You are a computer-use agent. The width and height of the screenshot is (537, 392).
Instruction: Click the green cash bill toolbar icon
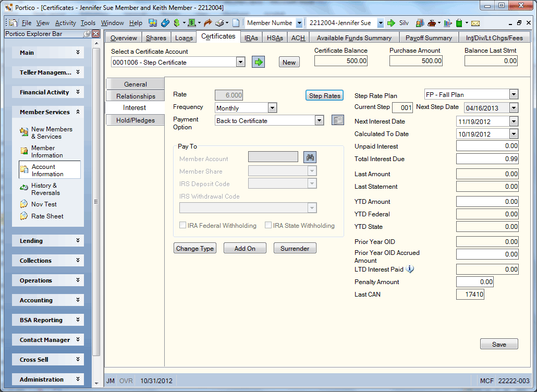point(192,23)
